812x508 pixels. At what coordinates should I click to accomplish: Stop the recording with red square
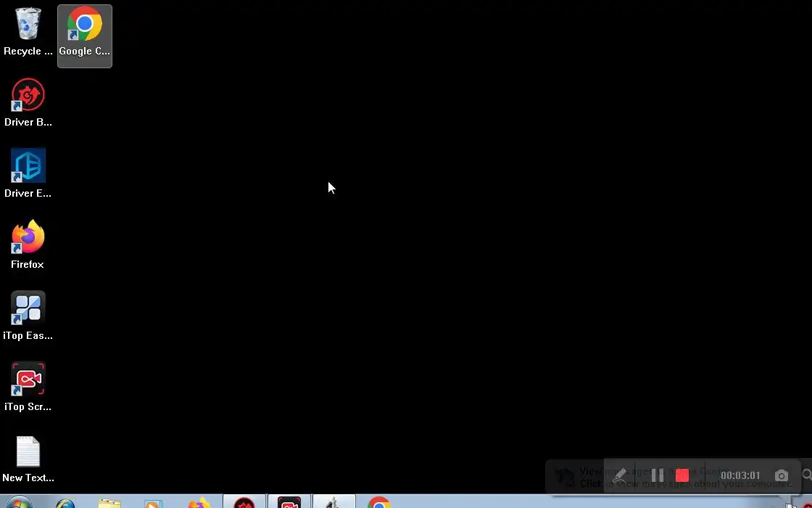pyautogui.click(x=682, y=475)
